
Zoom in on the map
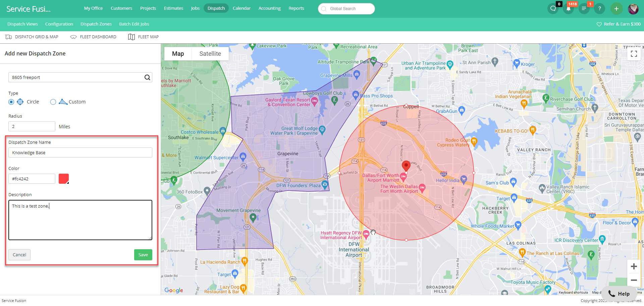click(x=634, y=266)
